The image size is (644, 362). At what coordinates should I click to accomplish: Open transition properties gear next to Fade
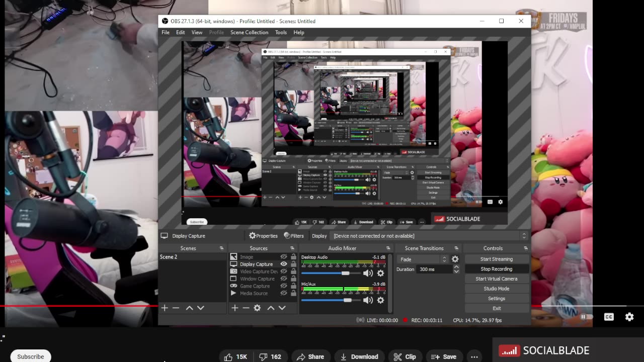tap(455, 259)
